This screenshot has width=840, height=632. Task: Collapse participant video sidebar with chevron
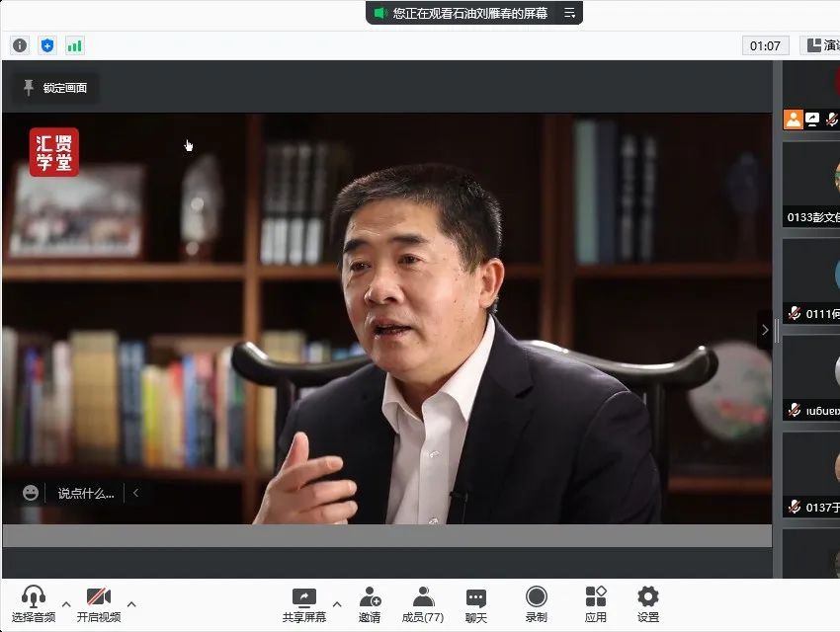click(x=763, y=330)
